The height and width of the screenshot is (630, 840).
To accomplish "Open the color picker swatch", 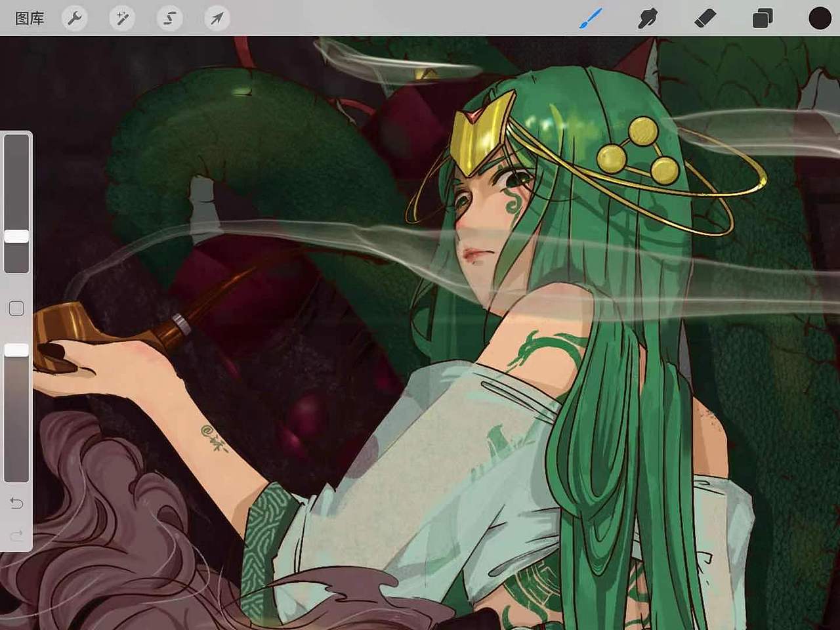I will [820, 18].
